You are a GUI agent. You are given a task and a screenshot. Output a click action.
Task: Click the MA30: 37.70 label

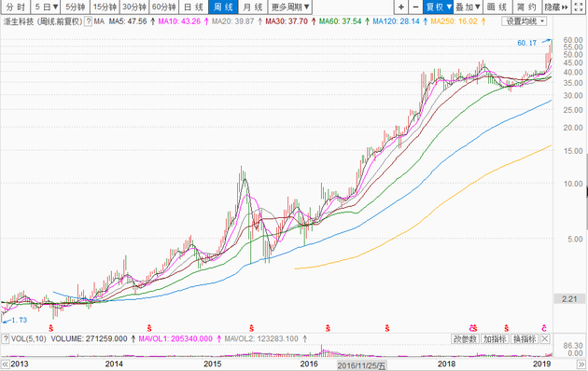coord(287,21)
